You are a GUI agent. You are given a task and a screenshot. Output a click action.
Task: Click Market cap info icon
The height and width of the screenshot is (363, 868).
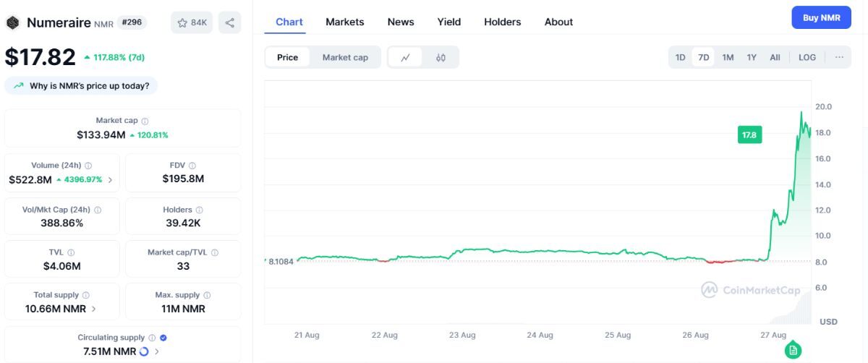[x=145, y=121]
